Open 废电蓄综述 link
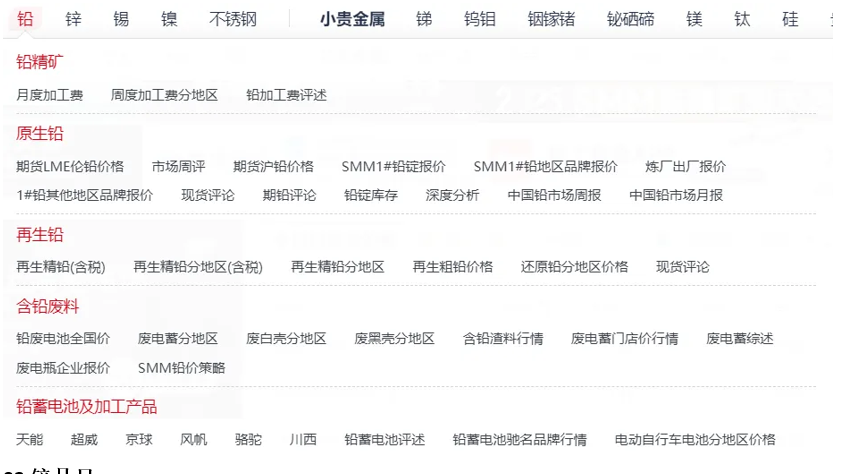 pyautogui.click(x=740, y=339)
